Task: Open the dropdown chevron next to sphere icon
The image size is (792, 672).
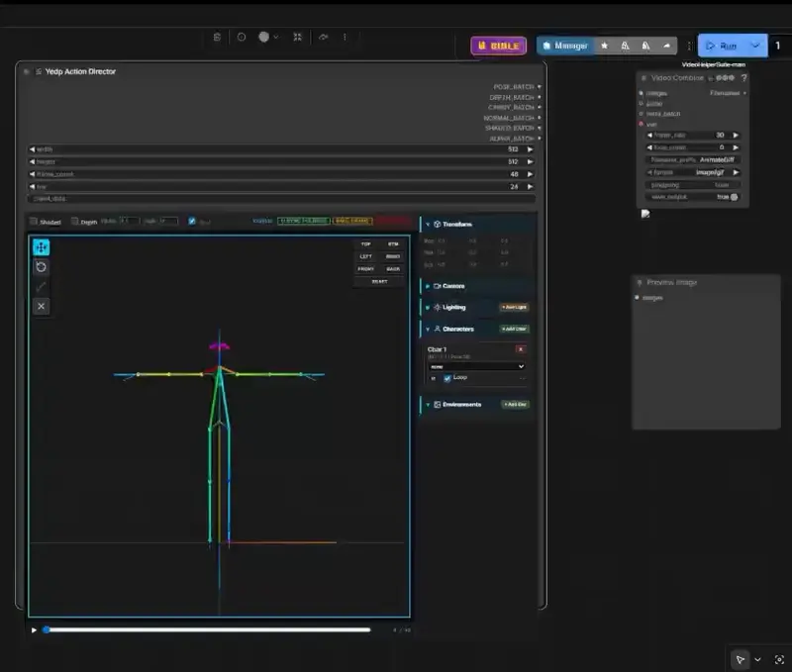Action: 276,37
